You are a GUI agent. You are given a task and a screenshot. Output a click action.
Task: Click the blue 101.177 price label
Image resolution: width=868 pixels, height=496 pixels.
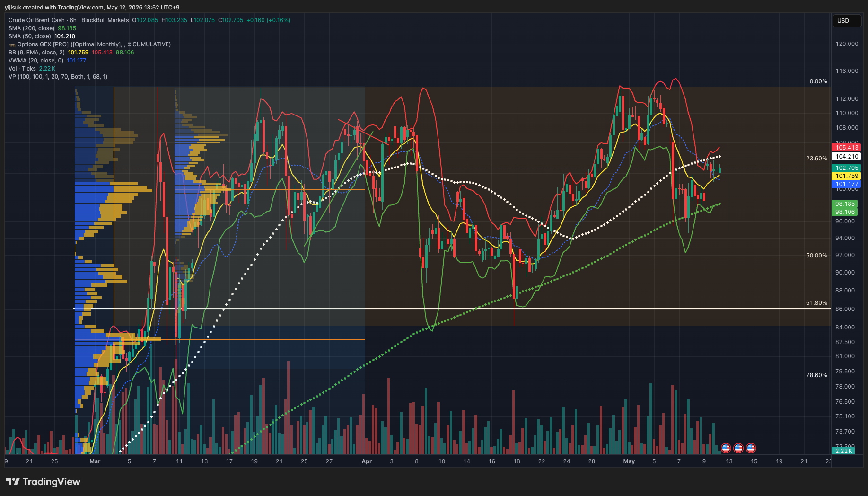click(x=846, y=184)
